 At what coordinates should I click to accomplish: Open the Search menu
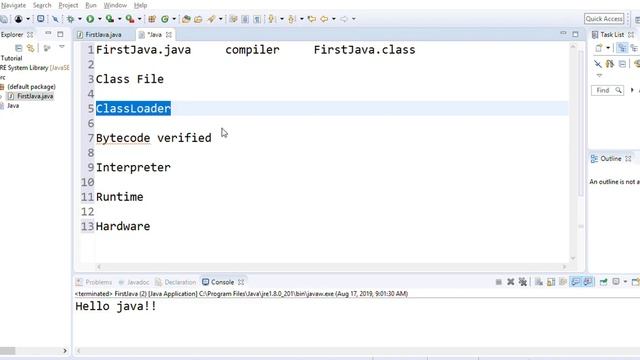coord(42,5)
